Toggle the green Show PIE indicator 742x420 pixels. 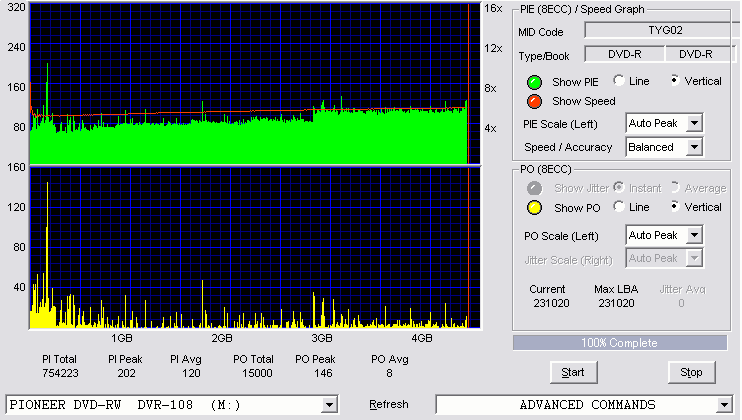[534, 82]
